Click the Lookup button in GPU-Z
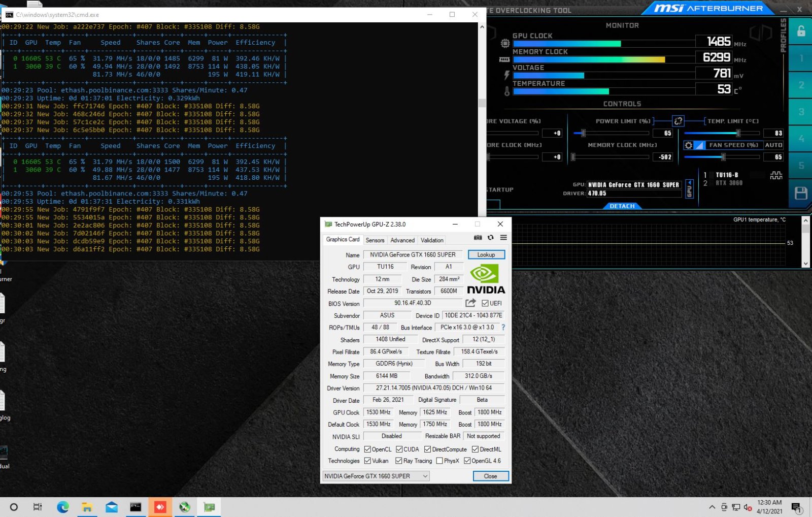This screenshot has height=517, width=812. pos(486,254)
